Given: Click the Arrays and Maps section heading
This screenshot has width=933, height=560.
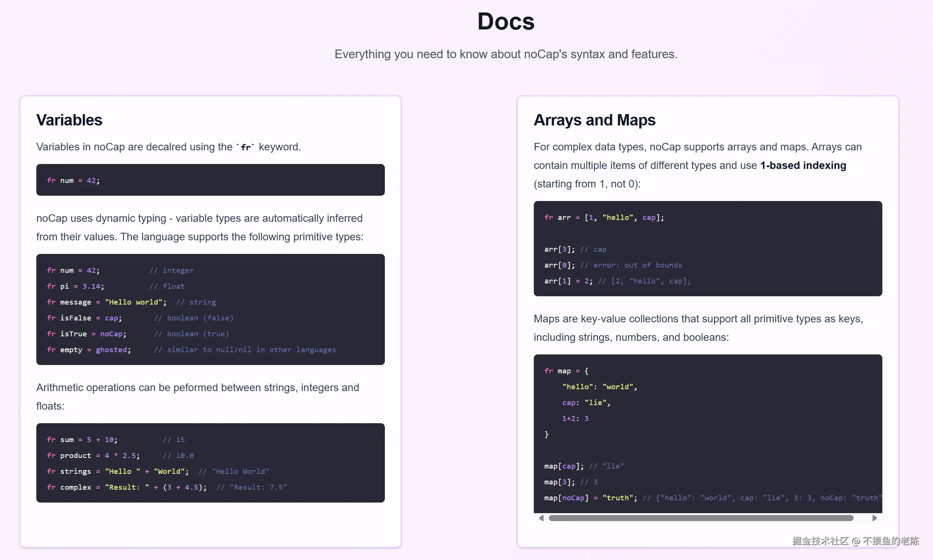Looking at the screenshot, I should point(594,120).
